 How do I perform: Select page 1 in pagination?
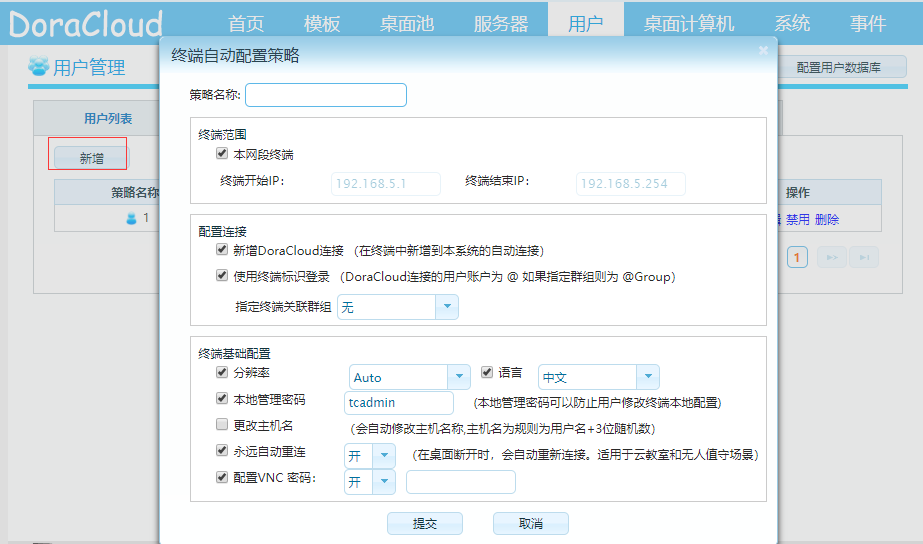point(797,257)
